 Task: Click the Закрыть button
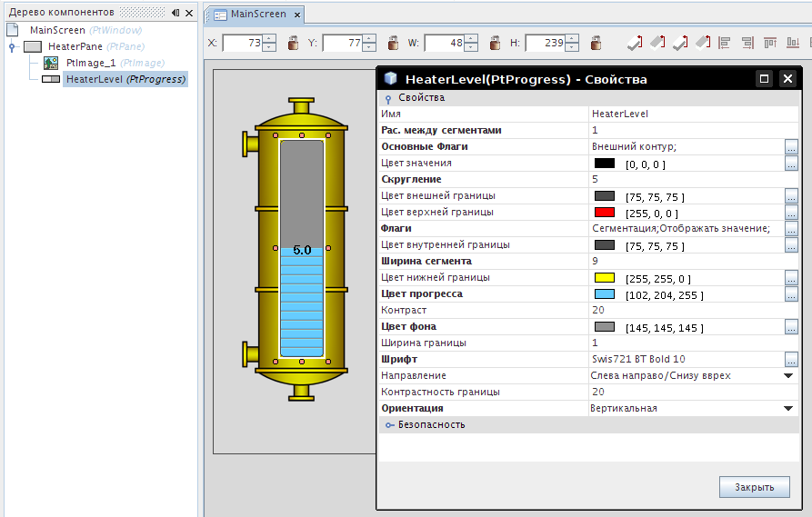pos(755,487)
